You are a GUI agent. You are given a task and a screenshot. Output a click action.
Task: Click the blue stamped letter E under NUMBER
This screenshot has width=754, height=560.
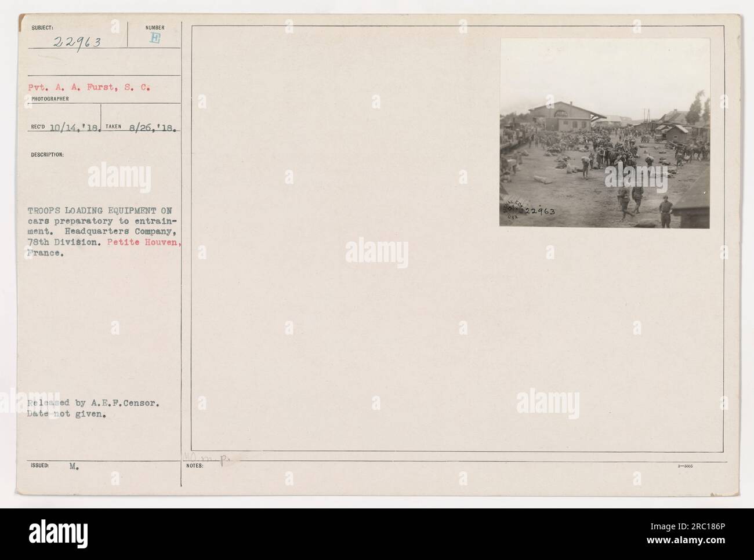coord(155,39)
